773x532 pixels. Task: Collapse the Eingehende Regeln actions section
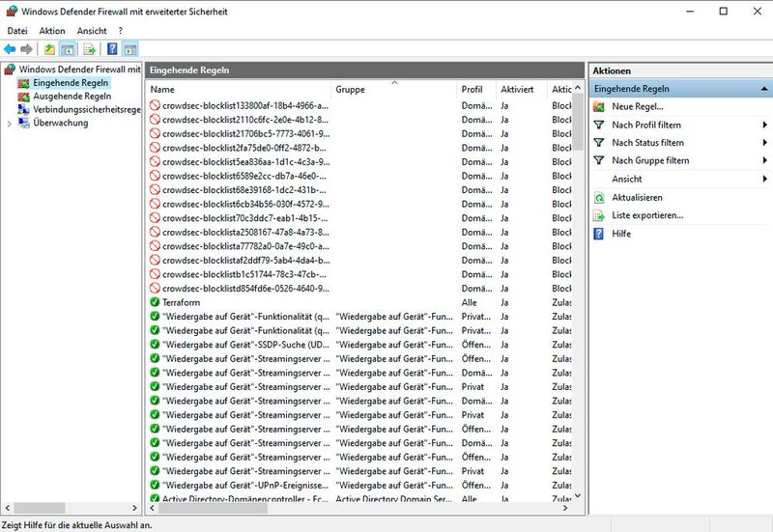[x=764, y=89]
